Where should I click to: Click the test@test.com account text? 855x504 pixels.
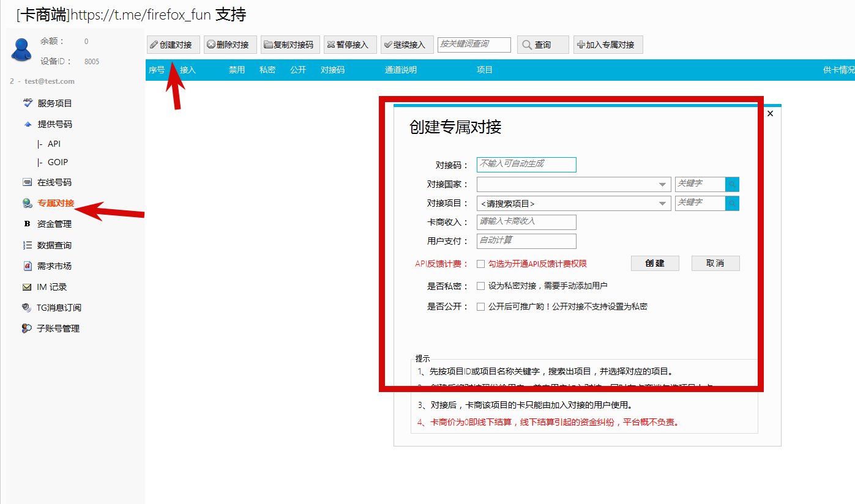[x=50, y=81]
